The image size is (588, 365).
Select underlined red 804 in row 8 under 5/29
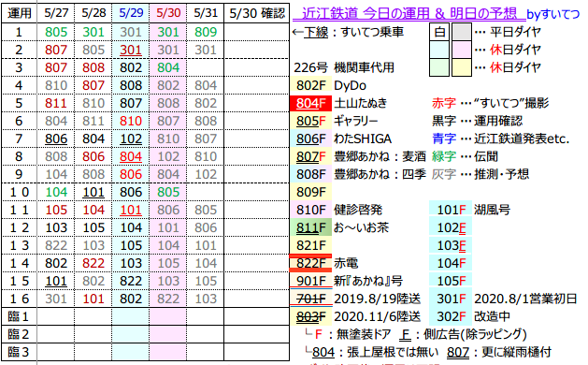point(131,156)
